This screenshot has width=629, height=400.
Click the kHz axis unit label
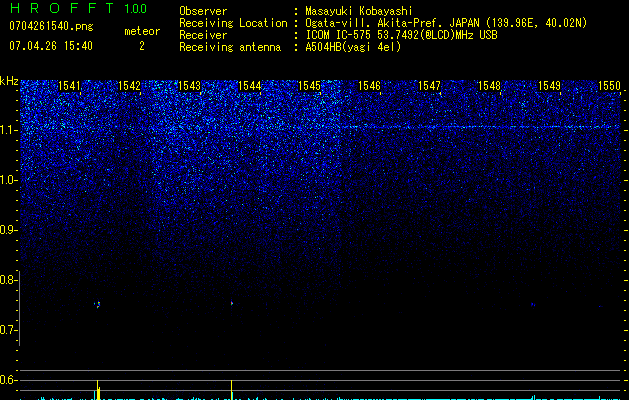click(x=9, y=81)
